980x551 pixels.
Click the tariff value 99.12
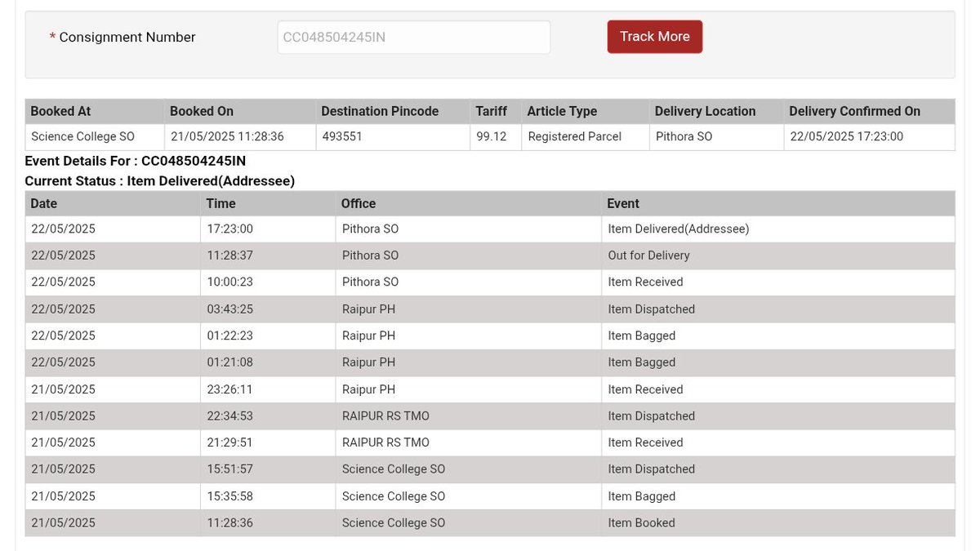coord(492,136)
